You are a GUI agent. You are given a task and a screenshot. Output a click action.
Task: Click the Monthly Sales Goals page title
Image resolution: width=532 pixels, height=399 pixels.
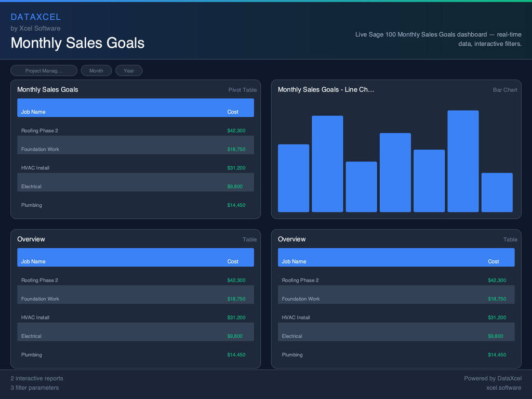[x=77, y=43]
